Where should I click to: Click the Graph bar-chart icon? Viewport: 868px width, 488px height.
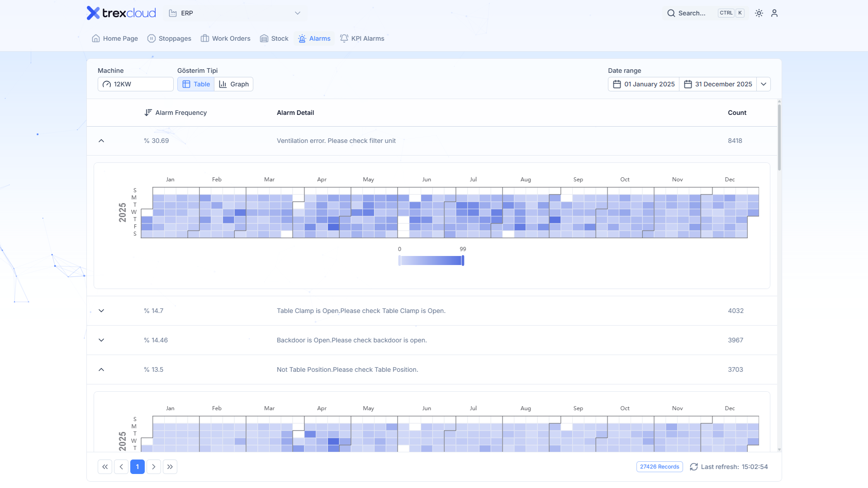[223, 84]
